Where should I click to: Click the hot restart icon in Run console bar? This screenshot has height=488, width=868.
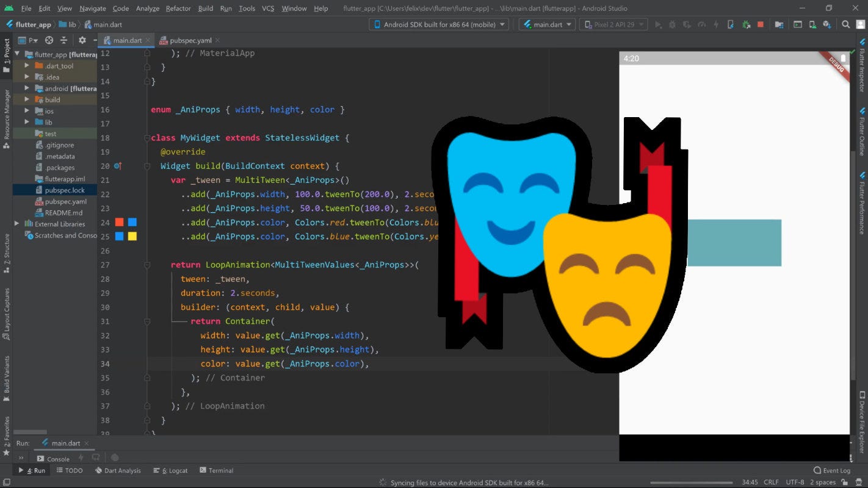pos(96,457)
